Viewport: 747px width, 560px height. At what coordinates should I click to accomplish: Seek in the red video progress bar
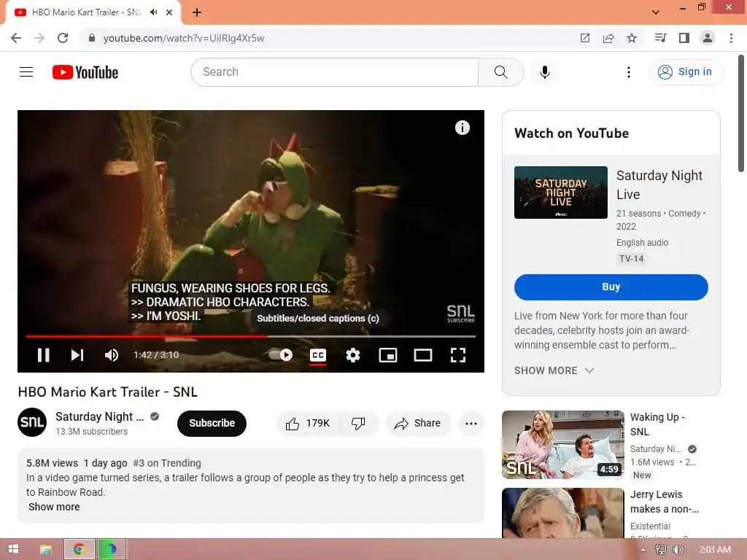(x=251, y=336)
